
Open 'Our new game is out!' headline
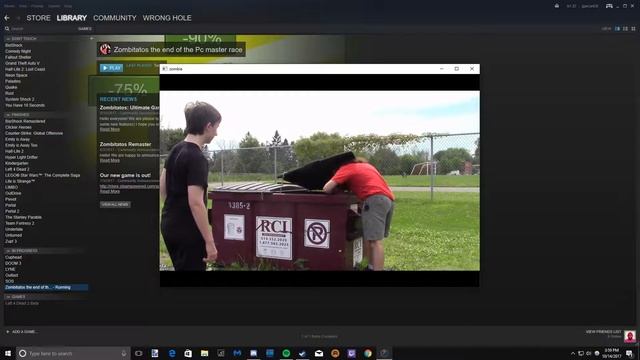pyautogui.click(x=125, y=175)
